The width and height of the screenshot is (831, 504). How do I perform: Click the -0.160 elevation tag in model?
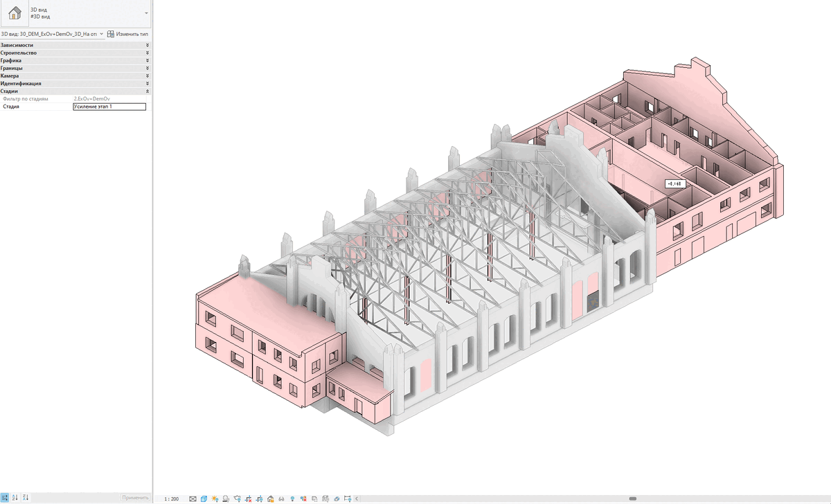point(674,183)
